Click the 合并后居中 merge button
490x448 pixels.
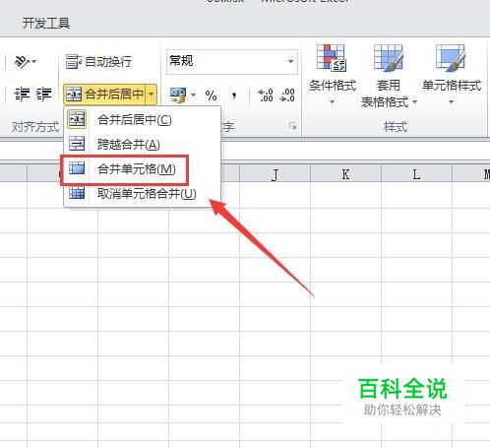pos(105,95)
